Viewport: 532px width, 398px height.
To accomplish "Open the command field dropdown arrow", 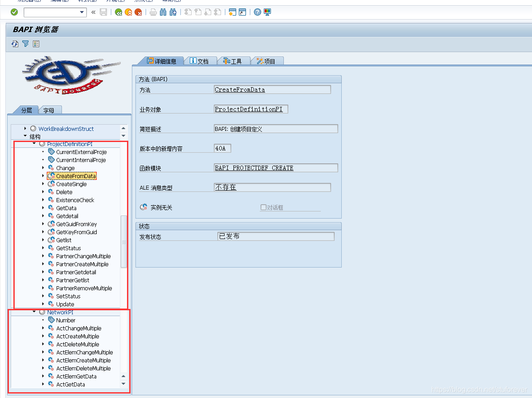I will point(82,12).
